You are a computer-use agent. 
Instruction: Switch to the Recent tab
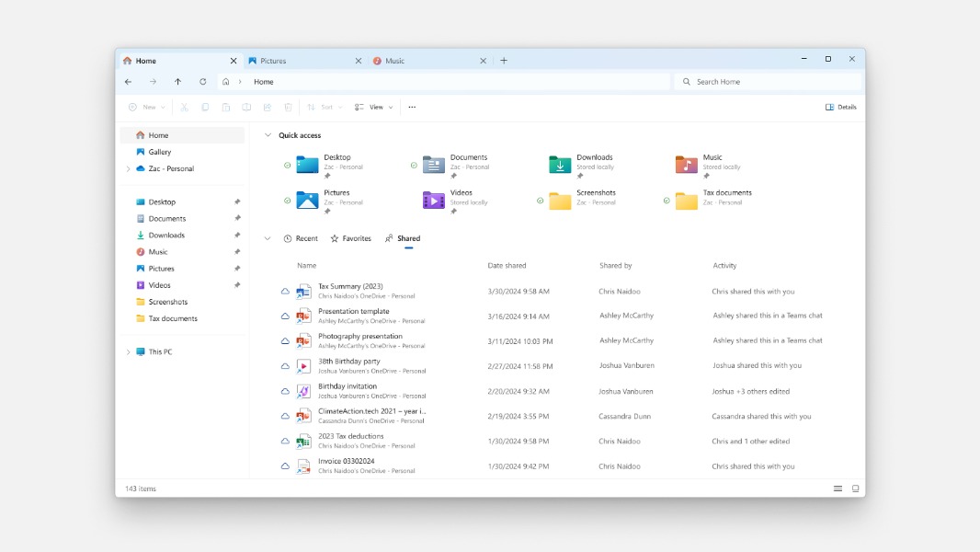301,238
